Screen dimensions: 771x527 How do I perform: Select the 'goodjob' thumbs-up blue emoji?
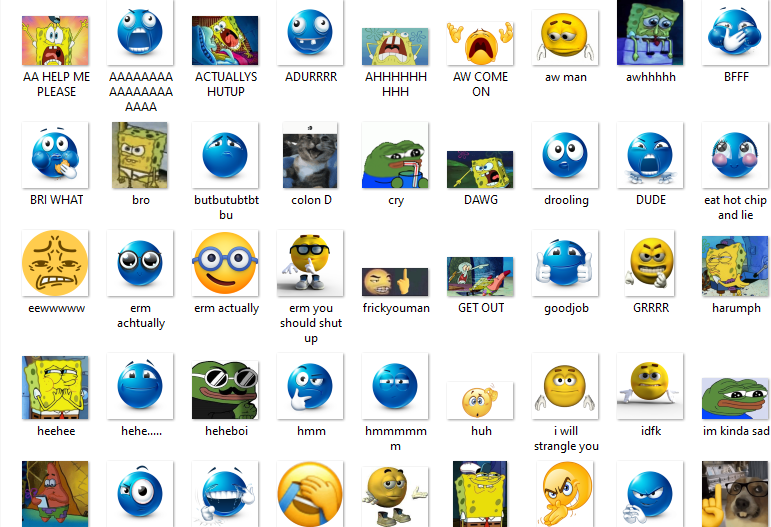(565, 264)
